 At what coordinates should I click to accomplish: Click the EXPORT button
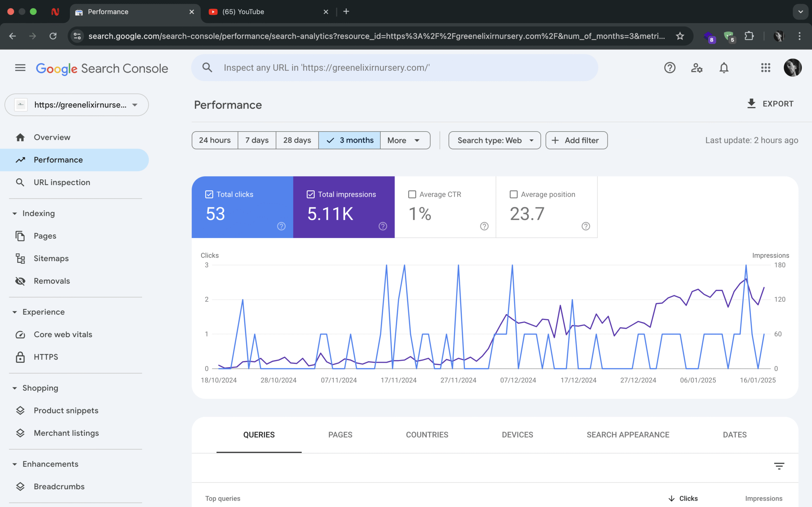(x=770, y=104)
